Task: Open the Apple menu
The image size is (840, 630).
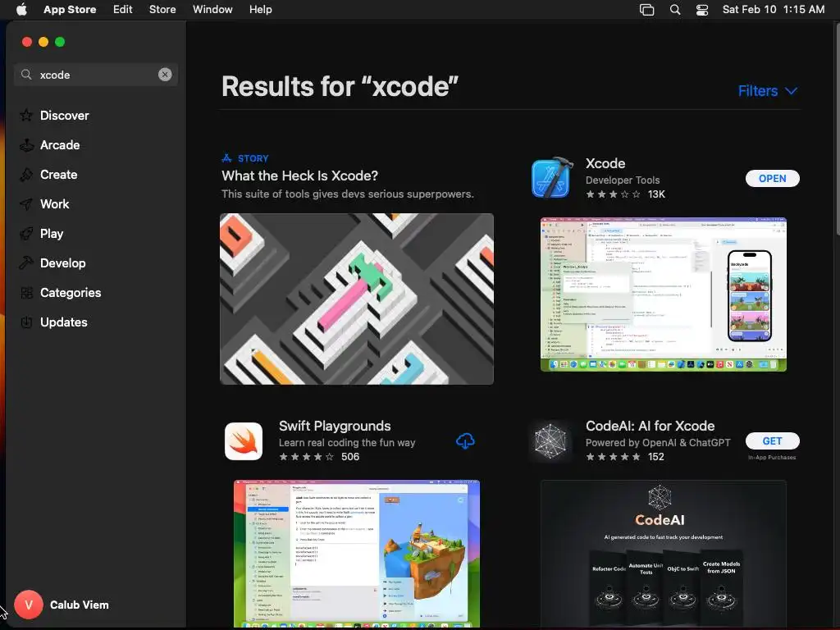Action: coord(21,10)
